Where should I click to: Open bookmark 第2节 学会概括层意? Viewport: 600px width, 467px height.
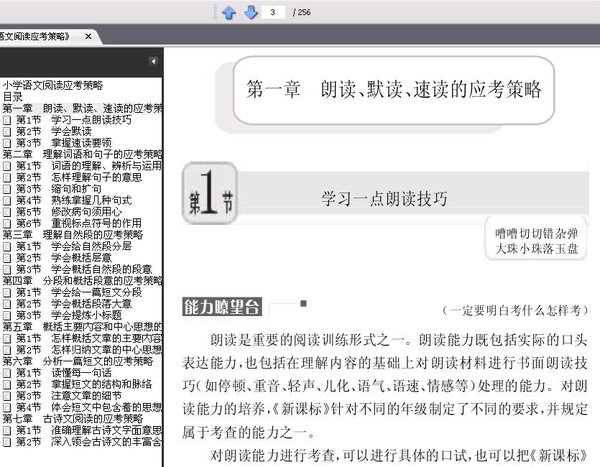point(64,258)
